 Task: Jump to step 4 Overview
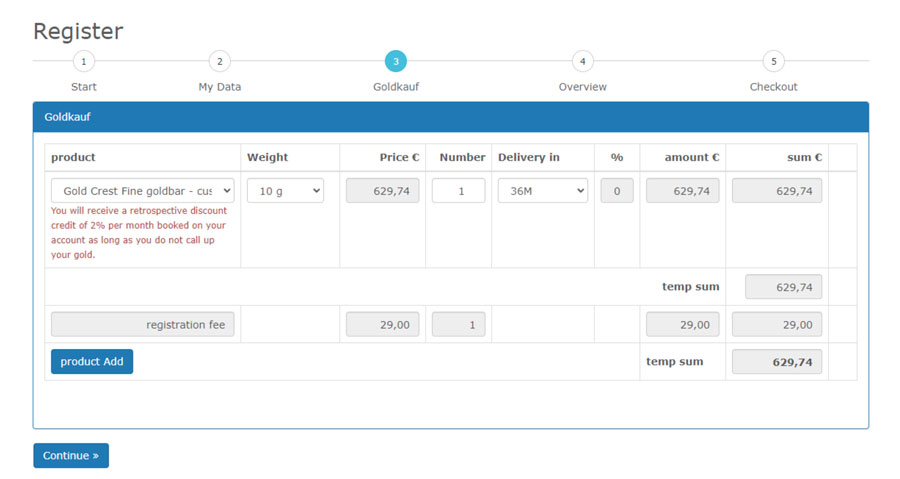583,62
